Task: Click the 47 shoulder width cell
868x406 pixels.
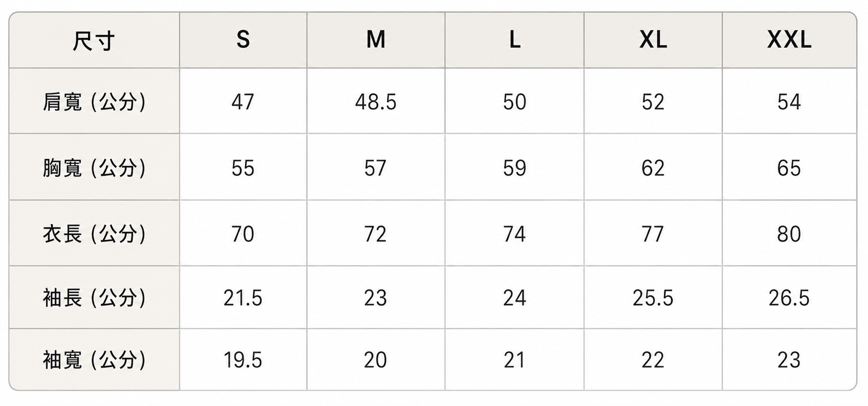Action: (x=243, y=101)
